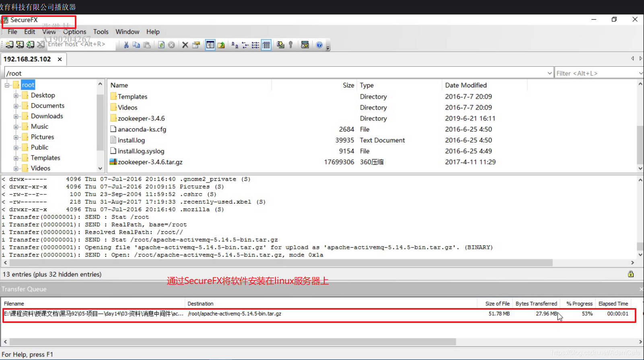Sort file list by Date Modified column

click(x=484, y=85)
